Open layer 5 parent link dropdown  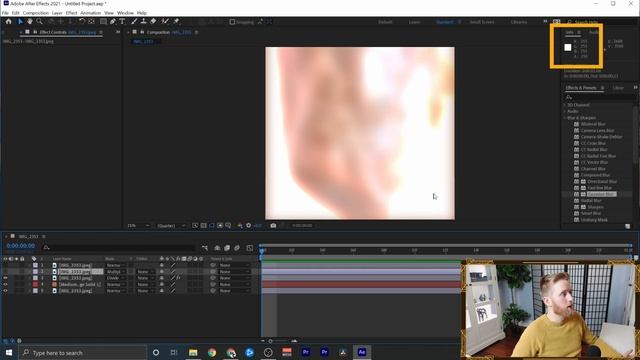(x=234, y=291)
